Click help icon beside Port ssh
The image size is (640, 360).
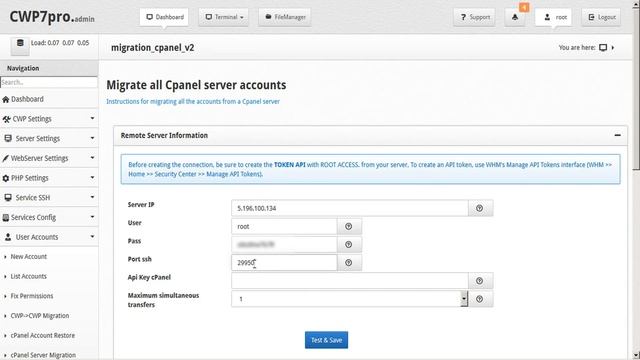349,262
